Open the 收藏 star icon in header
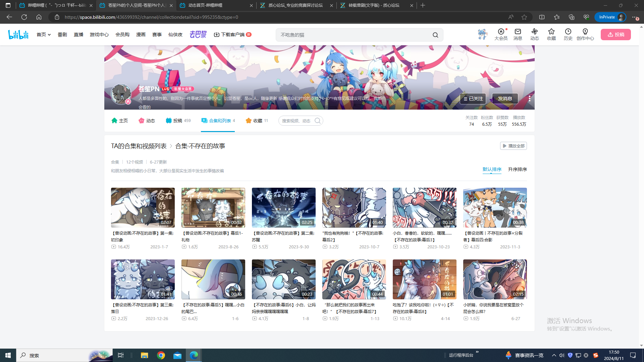 tap(551, 35)
